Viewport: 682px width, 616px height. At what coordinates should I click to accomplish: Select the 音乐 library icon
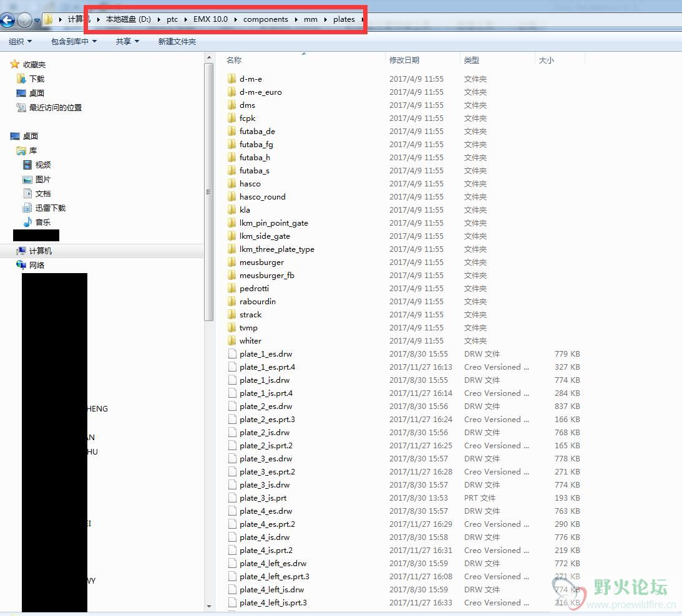pos(27,222)
